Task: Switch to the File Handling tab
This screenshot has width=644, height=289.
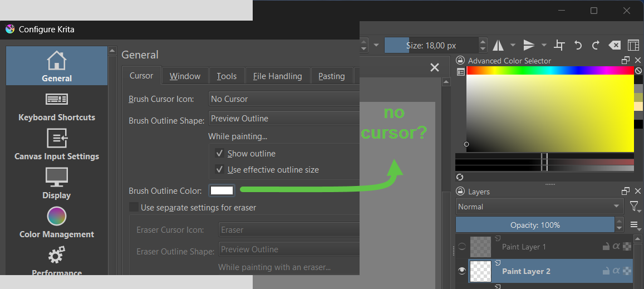Action: [x=277, y=76]
